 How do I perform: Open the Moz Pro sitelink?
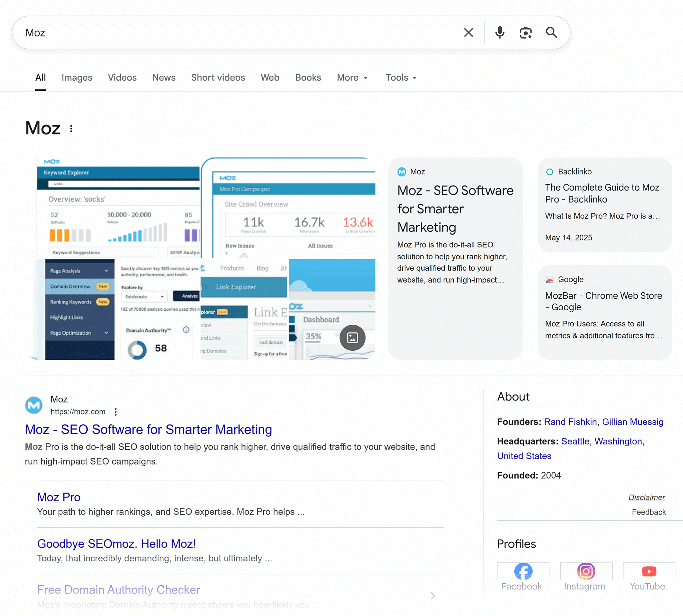(59, 497)
